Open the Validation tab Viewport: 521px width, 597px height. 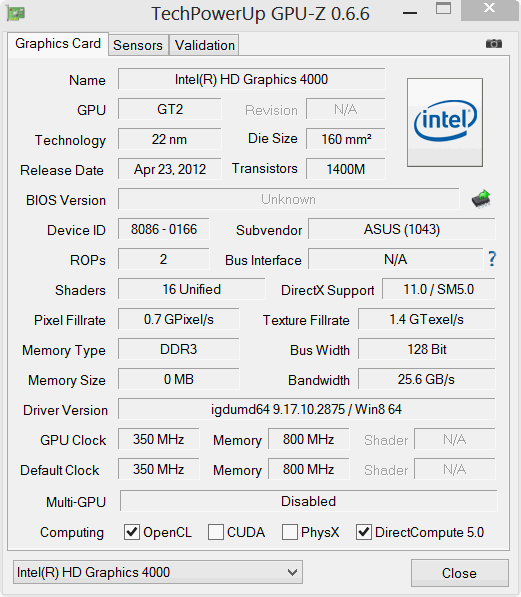coord(205,45)
